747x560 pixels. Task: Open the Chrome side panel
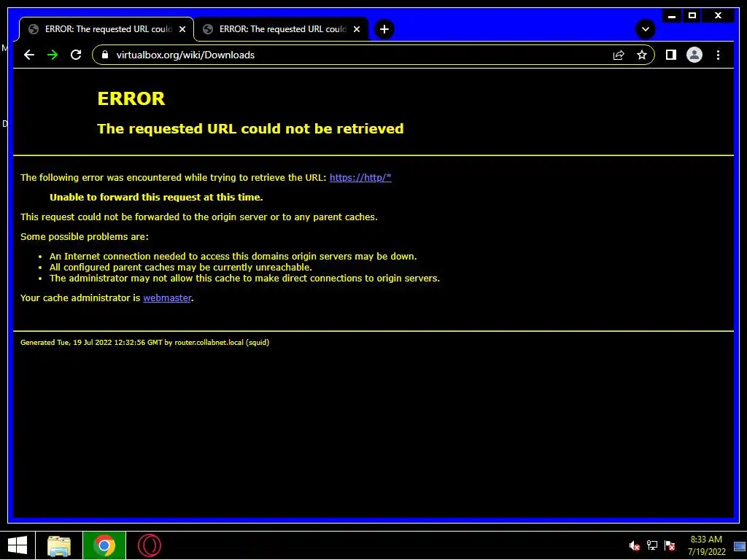pyautogui.click(x=671, y=55)
